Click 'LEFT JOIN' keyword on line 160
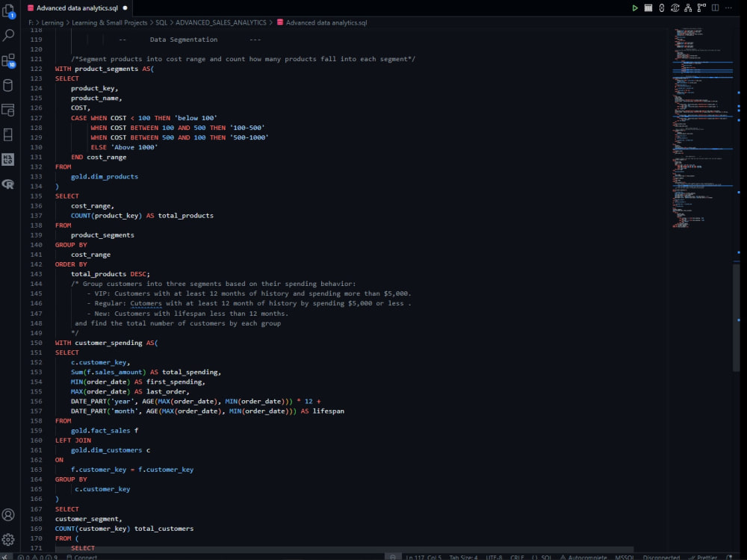Image resolution: width=747 pixels, height=560 pixels. tap(73, 441)
